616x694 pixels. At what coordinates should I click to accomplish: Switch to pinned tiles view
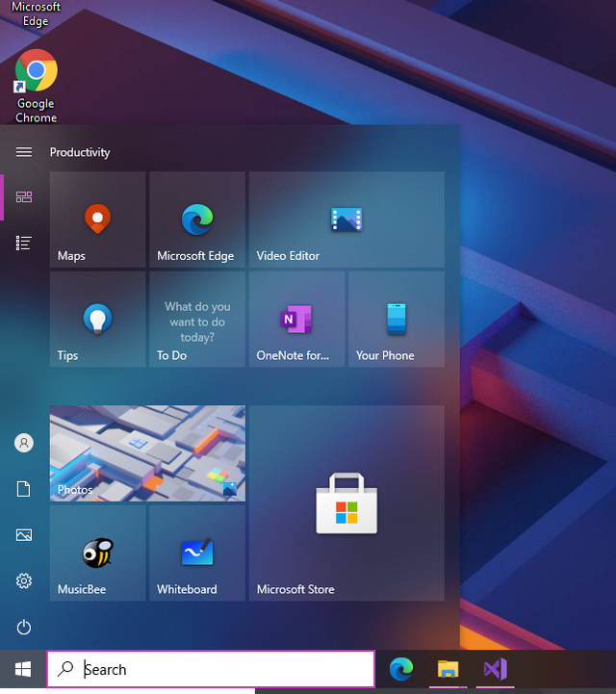pyautogui.click(x=24, y=197)
